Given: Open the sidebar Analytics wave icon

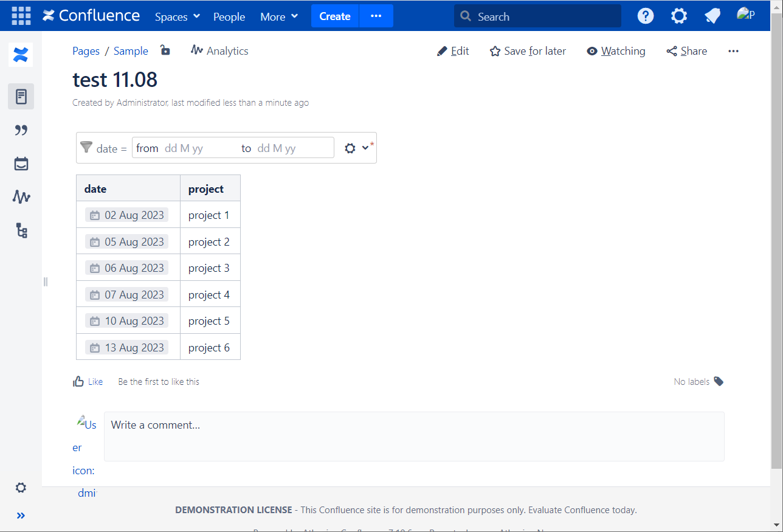Looking at the screenshot, I should (21, 197).
